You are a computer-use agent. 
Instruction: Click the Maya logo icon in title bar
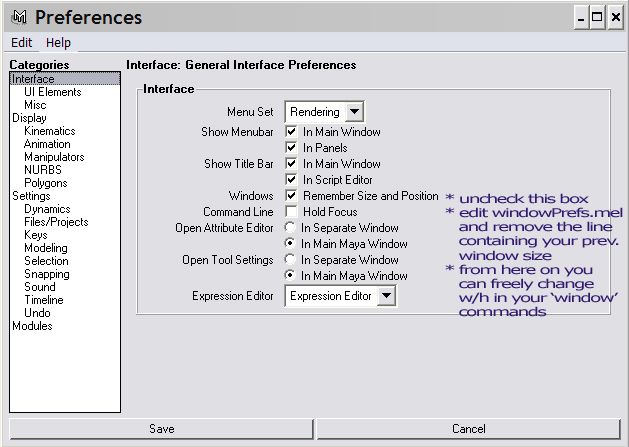click(x=19, y=17)
